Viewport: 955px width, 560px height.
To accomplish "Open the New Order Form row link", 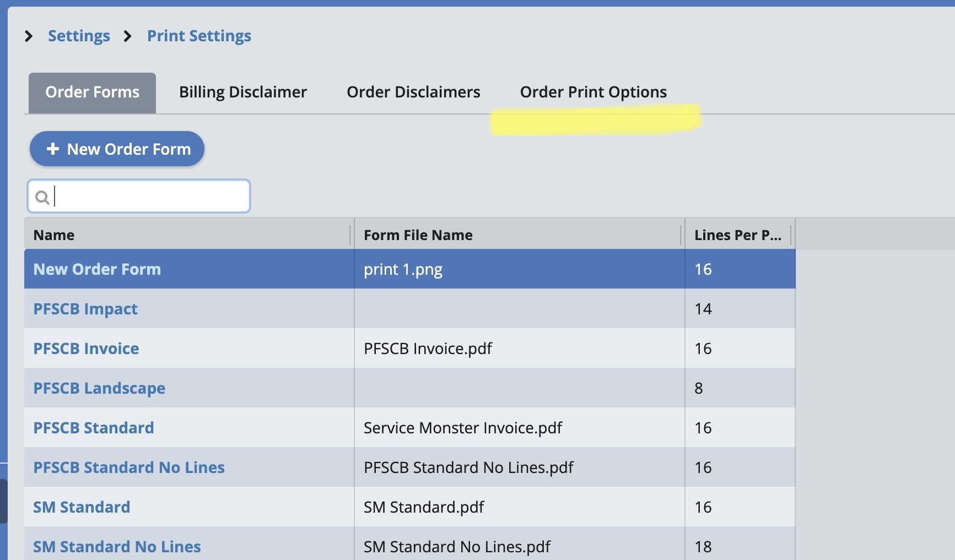I will point(97,269).
